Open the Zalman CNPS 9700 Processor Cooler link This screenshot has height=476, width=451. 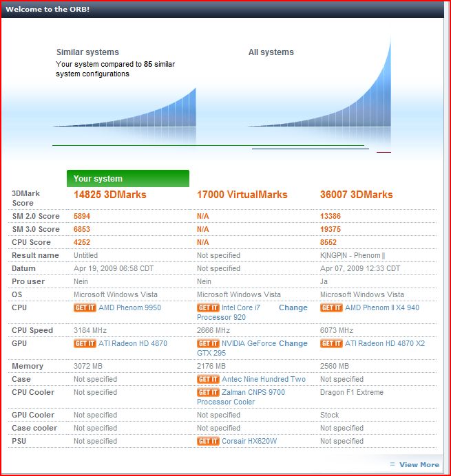[x=241, y=397]
